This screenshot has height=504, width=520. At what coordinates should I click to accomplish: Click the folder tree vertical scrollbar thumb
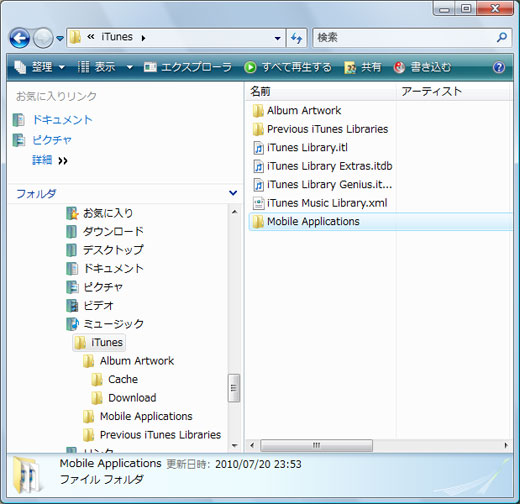pyautogui.click(x=234, y=388)
